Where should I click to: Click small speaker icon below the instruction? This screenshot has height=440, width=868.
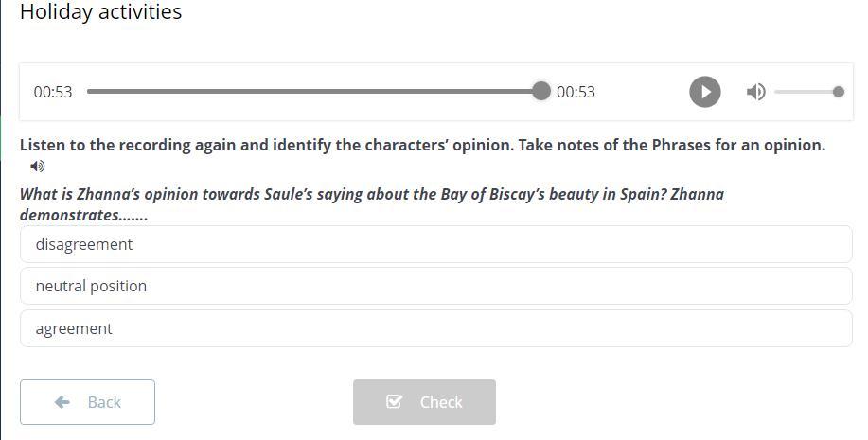click(38, 167)
